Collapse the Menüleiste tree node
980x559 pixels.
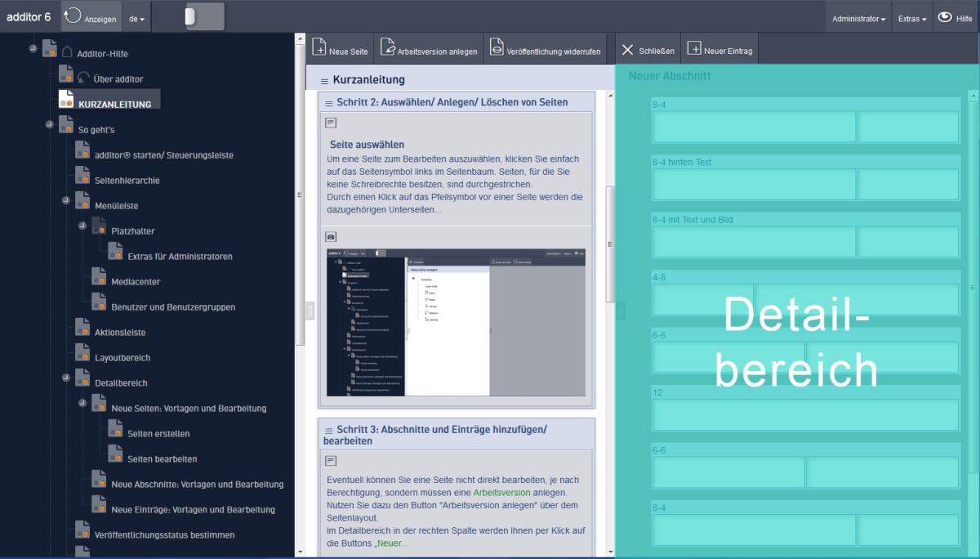pyautogui.click(x=65, y=200)
